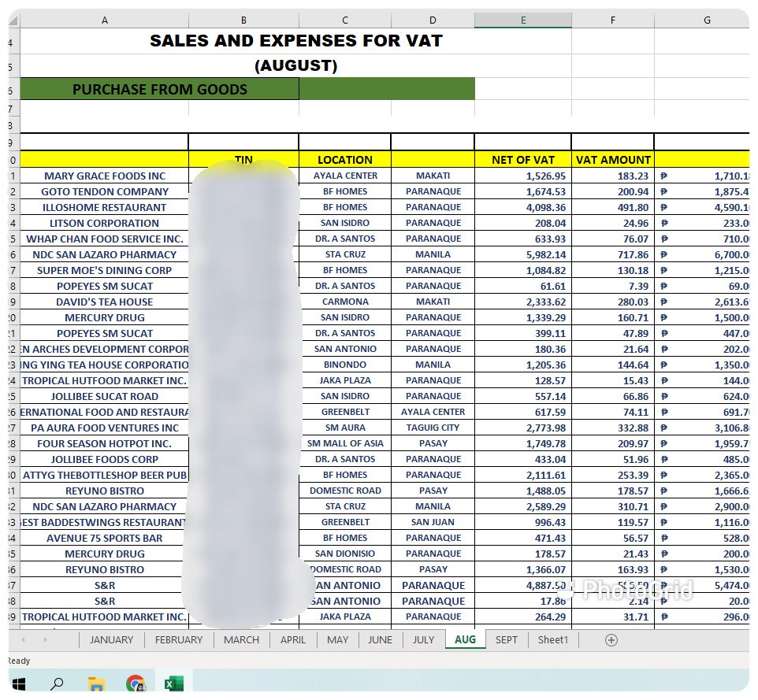Select the ILLOSHOME RESTAURANT cell
The width and height of the screenshot is (758, 700).
[x=105, y=207]
